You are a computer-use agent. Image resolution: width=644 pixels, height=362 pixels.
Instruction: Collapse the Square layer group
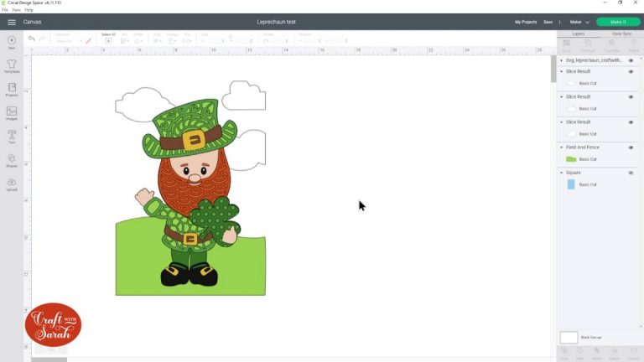coord(562,173)
